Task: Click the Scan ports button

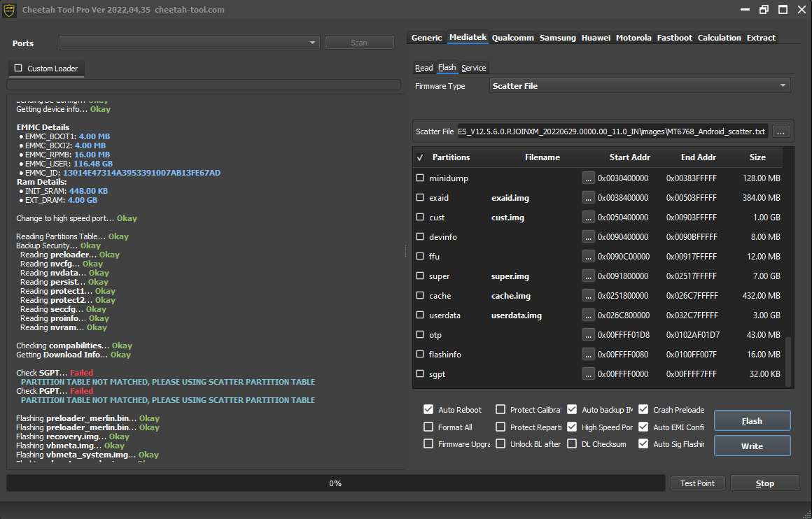Action: (359, 43)
